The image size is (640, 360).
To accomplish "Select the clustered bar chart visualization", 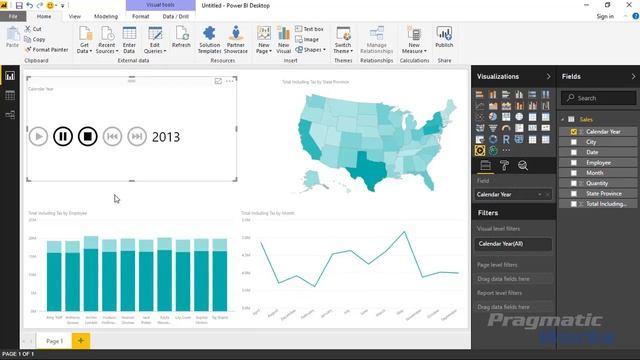I will [x=506, y=94].
